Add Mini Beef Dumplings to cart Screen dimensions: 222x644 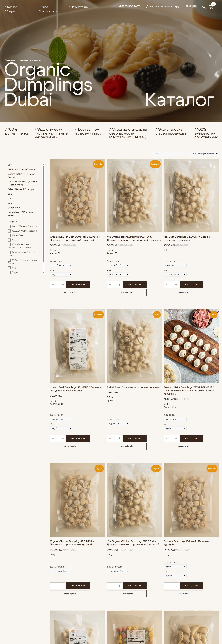pyautogui.click(x=191, y=284)
